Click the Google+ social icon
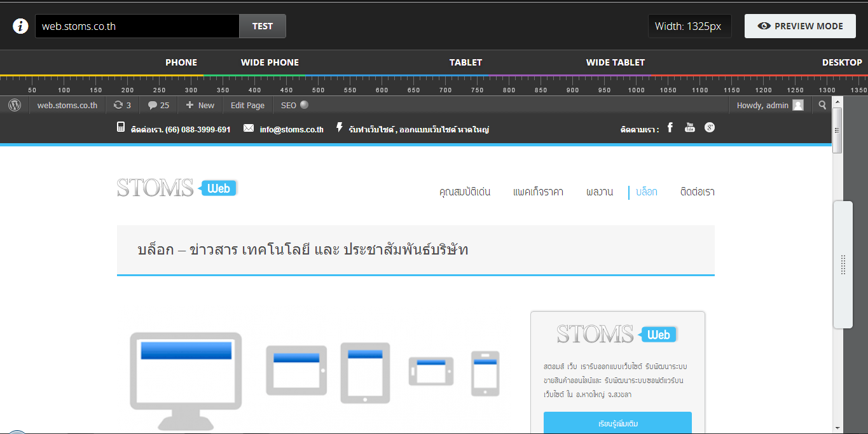 709,127
